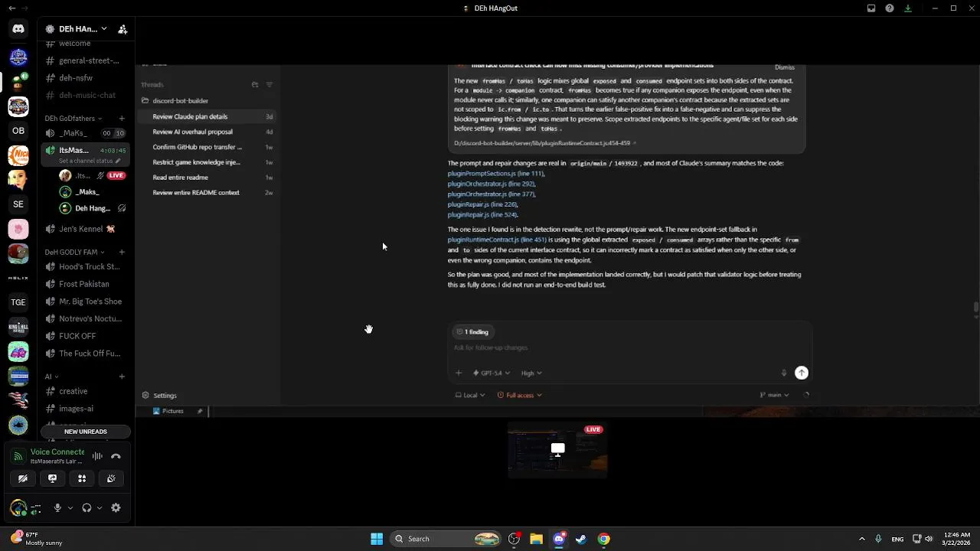Deafen using the headphones icon
Viewport: 980px width, 551px height.
[x=87, y=507]
